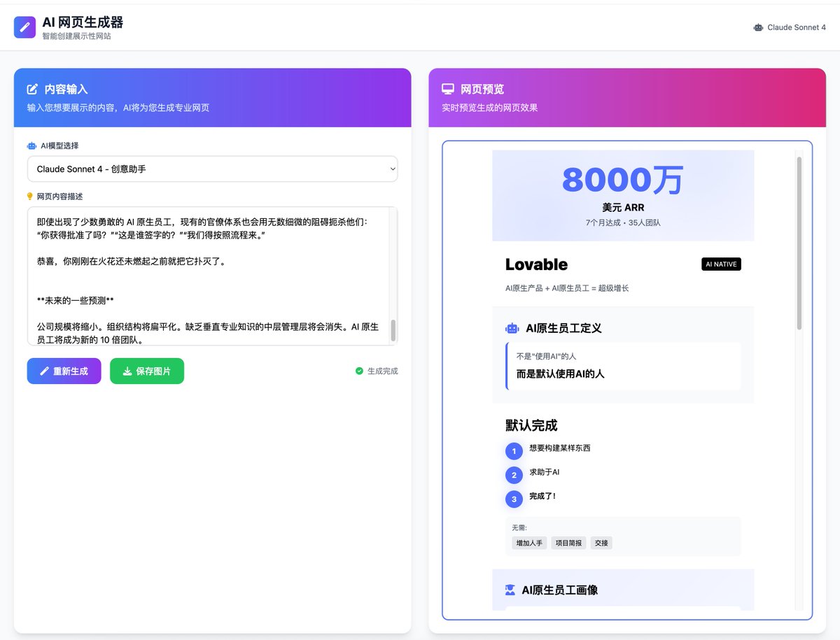Image resolution: width=840 pixels, height=640 pixels.
Task: Click the 美元 ARR text
Action: click(x=623, y=208)
